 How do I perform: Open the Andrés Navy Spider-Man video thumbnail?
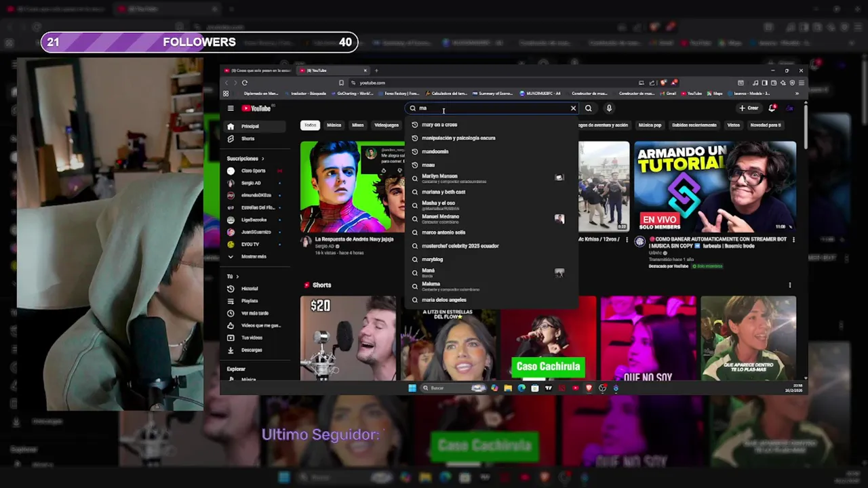coord(353,186)
